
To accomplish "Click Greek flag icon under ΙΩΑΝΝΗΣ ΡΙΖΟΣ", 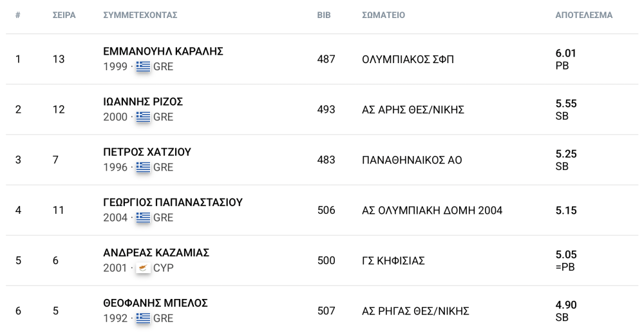I will click(x=143, y=117).
